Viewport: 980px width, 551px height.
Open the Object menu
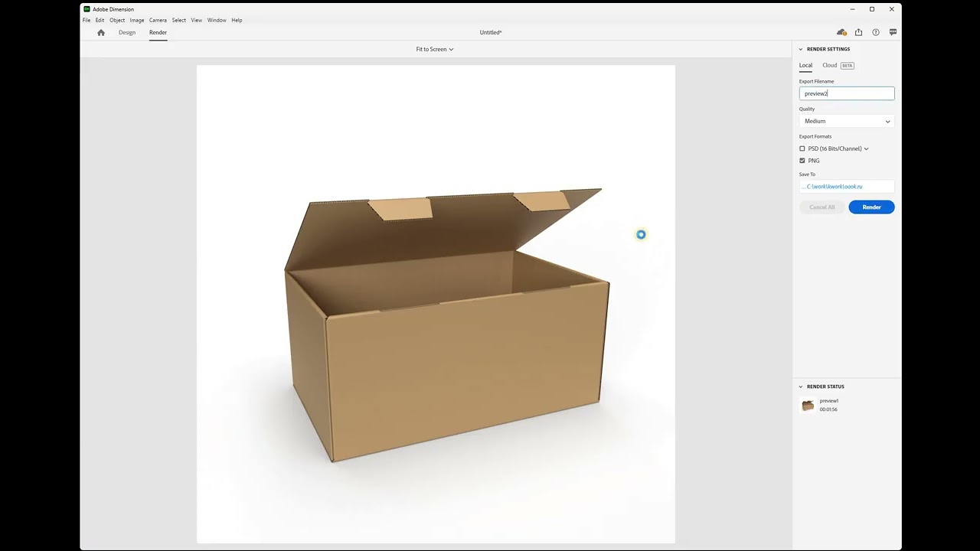click(x=117, y=20)
